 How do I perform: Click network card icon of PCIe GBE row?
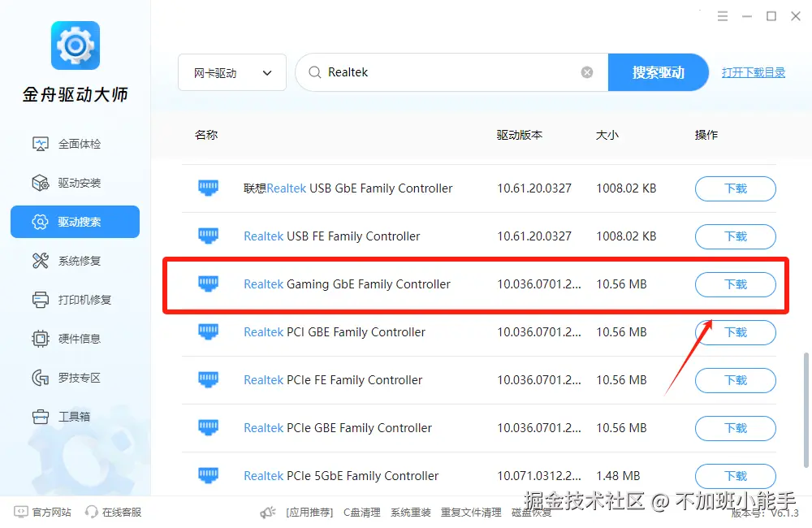[x=208, y=427]
